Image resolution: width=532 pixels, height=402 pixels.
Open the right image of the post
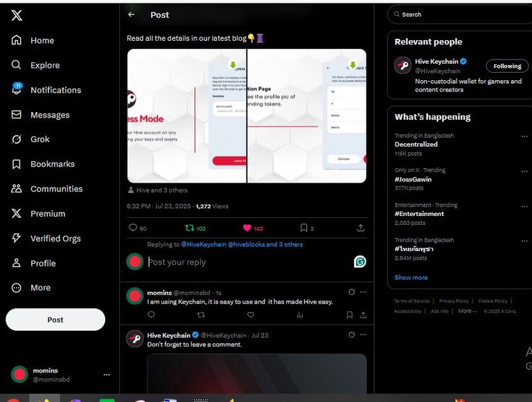point(307,116)
